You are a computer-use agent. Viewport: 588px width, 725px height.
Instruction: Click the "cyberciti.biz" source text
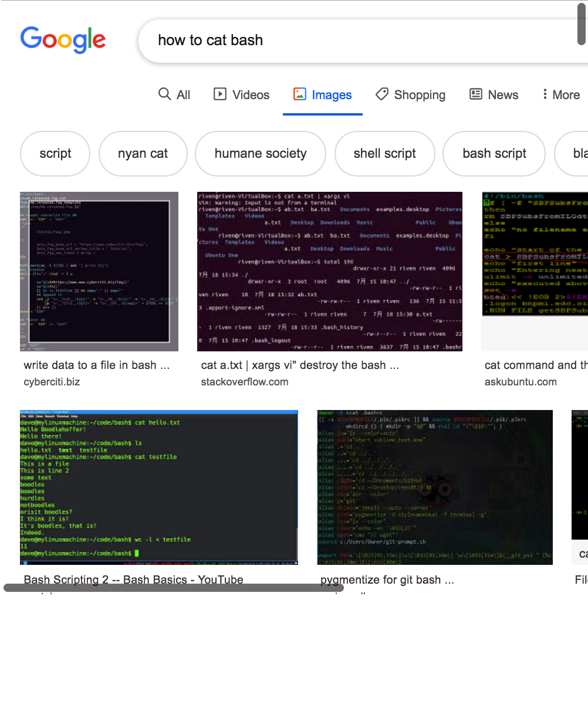click(x=52, y=382)
